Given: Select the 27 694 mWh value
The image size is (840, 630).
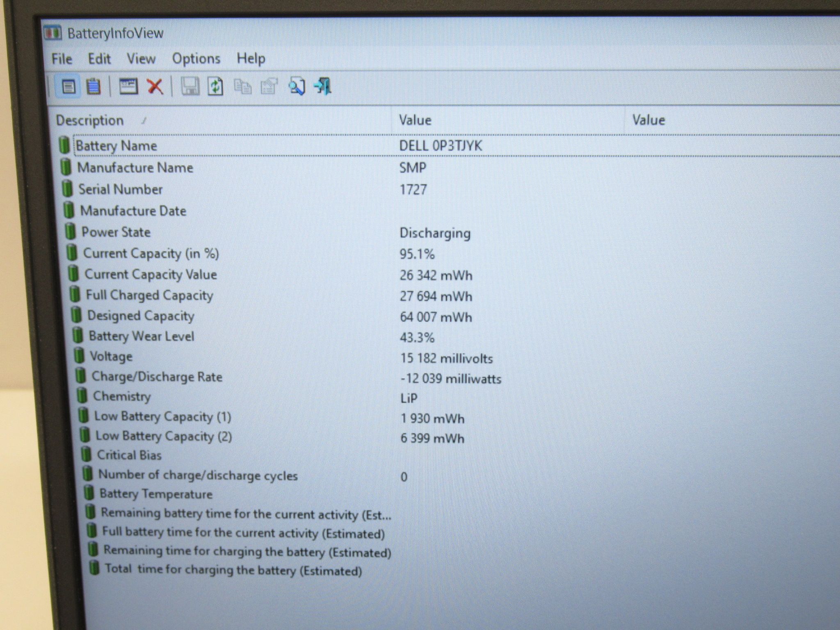Looking at the screenshot, I should [x=436, y=296].
